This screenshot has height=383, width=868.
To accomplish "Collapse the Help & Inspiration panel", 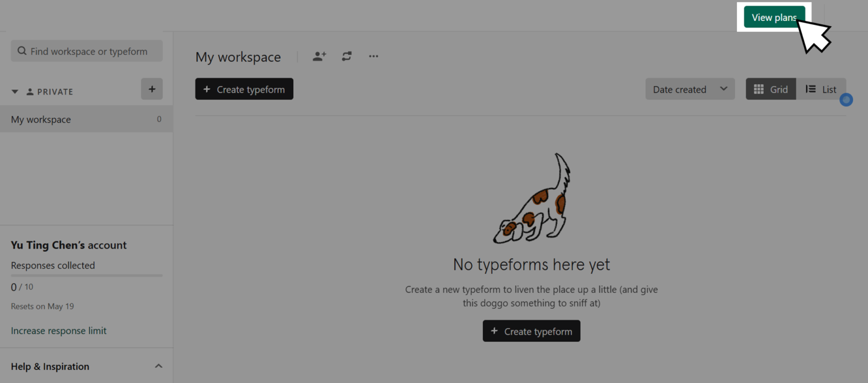I will pyautogui.click(x=158, y=366).
